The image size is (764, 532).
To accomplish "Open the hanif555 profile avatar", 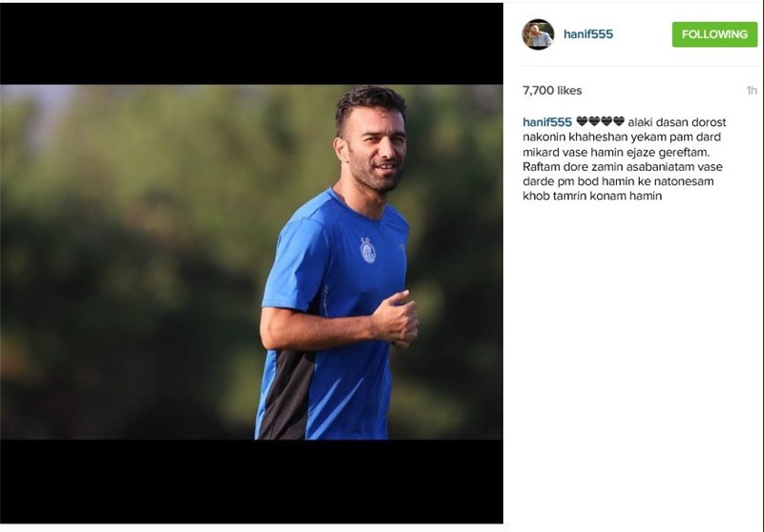I will click(x=538, y=34).
